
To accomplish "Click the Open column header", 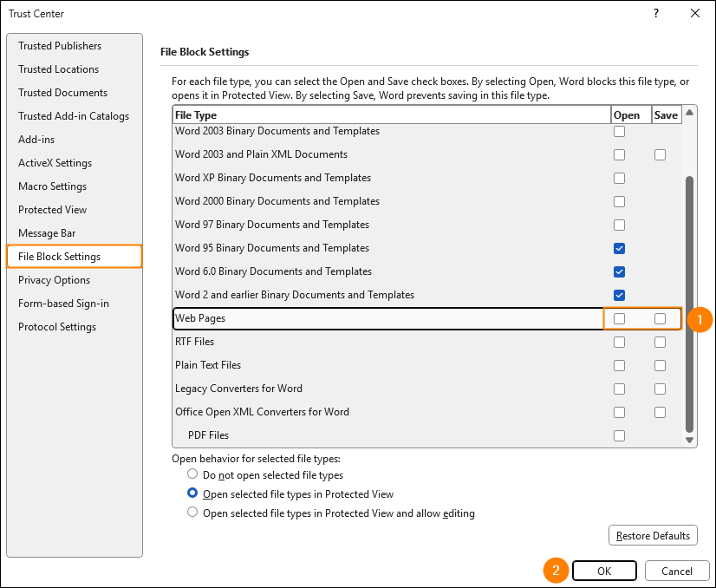I will click(631, 115).
